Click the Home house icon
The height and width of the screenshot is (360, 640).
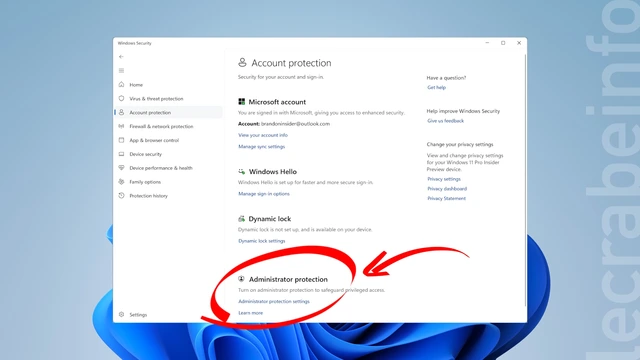point(121,84)
